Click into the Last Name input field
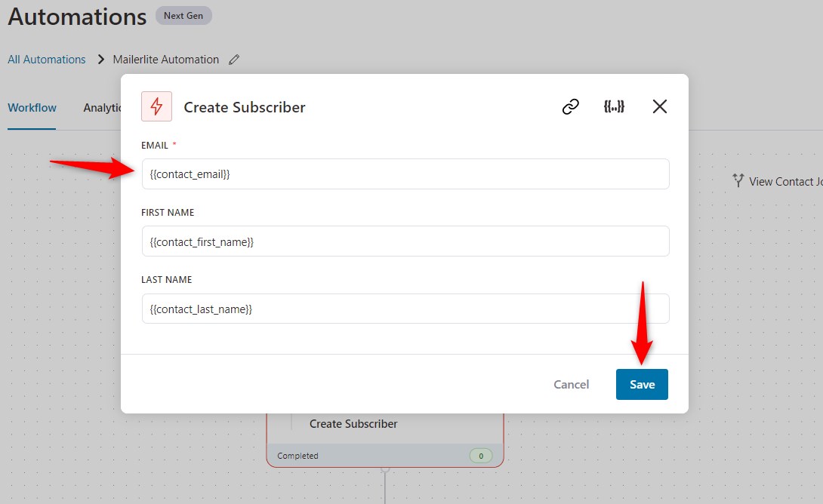 click(405, 309)
